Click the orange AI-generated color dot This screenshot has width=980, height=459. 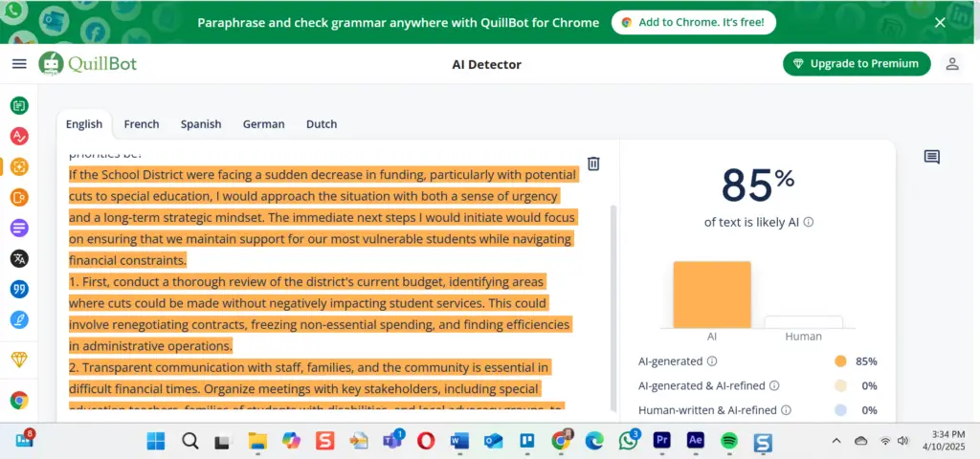pyautogui.click(x=840, y=361)
